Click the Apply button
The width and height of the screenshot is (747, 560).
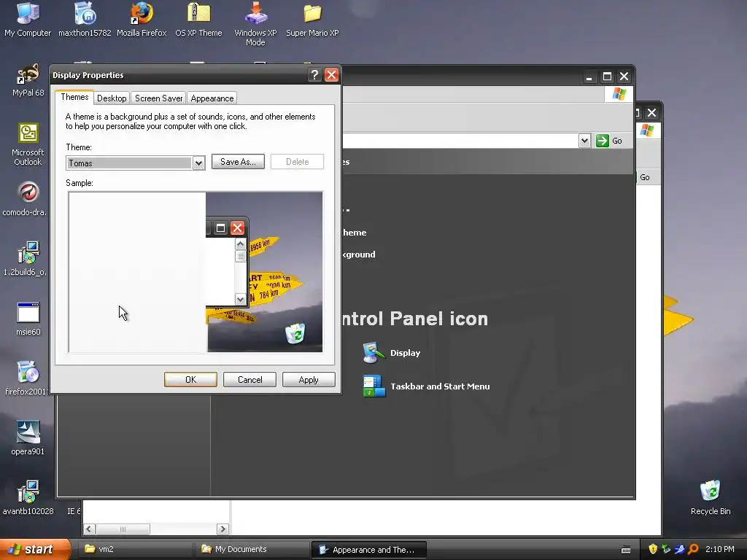tap(309, 379)
